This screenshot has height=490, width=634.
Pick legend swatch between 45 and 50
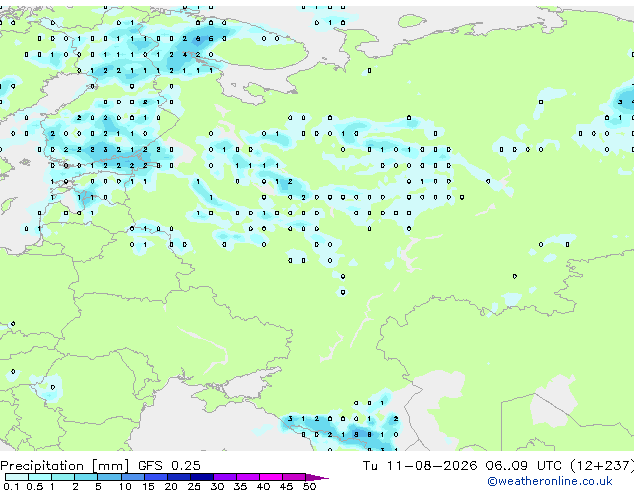[294, 477]
